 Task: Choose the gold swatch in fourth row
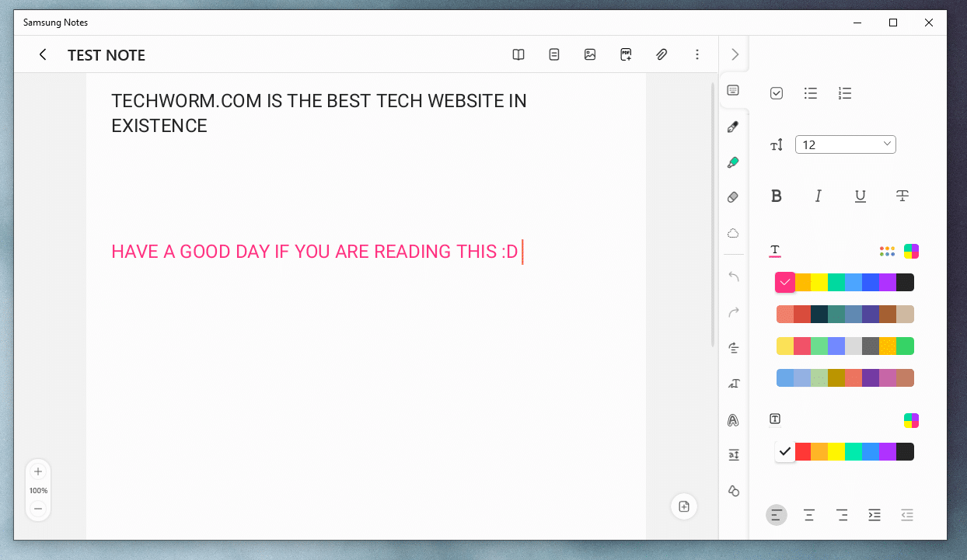(836, 377)
